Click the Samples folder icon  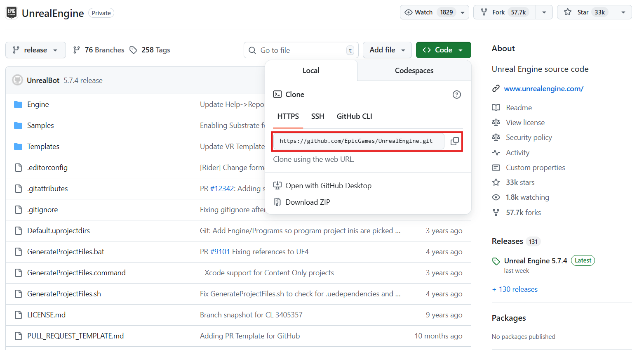[x=18, y=125]
